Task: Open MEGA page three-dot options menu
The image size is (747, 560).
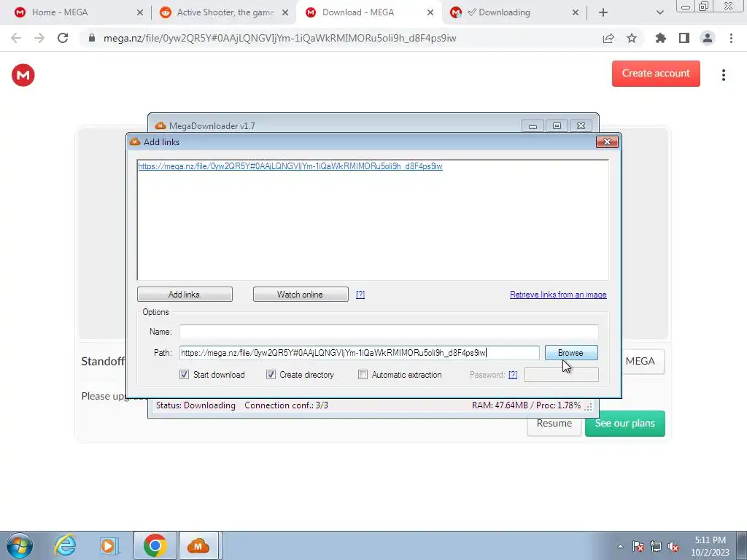Action: pos(724,75)
